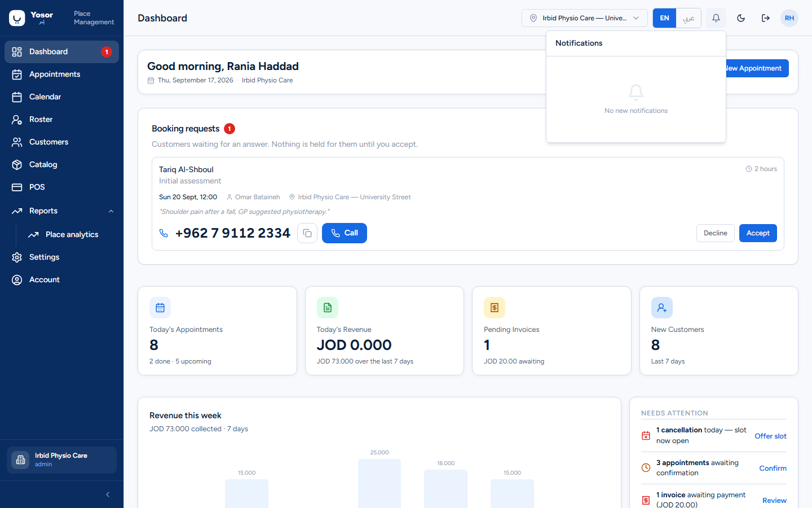This screenshot has width=812, height=508.
Task: Click the Irbid Physio Care building icon
Action: (x=20, y=460)
